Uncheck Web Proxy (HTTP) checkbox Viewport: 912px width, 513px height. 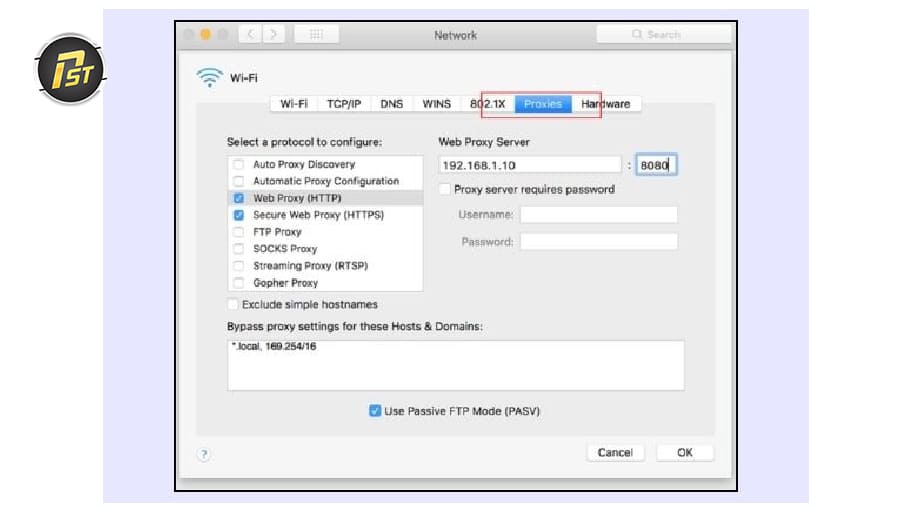238,198
